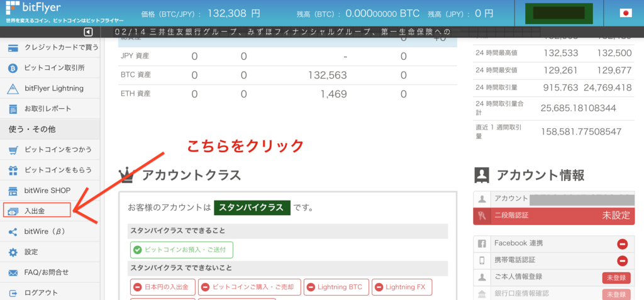Click the bitWire (β) share icon
644x300 pixels.
click(13, 232)
